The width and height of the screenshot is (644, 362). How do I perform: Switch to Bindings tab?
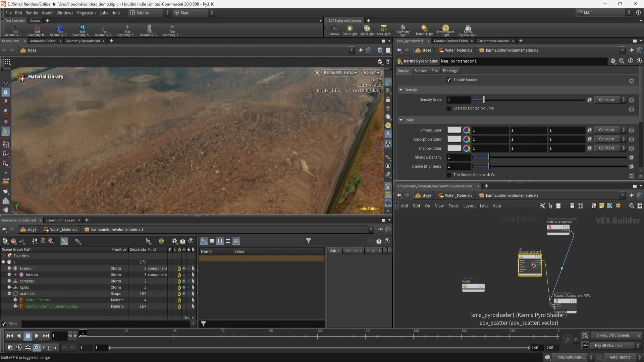(450, 71)
